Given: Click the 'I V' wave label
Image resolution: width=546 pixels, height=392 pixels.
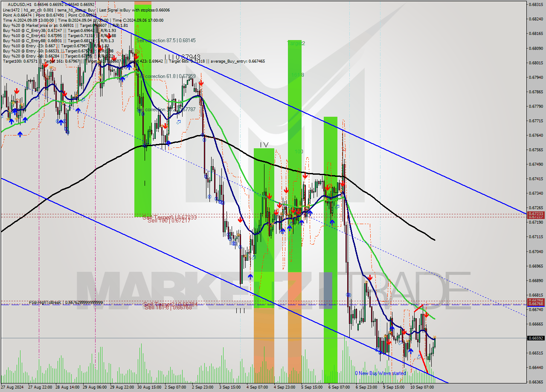Looking at the screenshot, I should coord(264,145).
